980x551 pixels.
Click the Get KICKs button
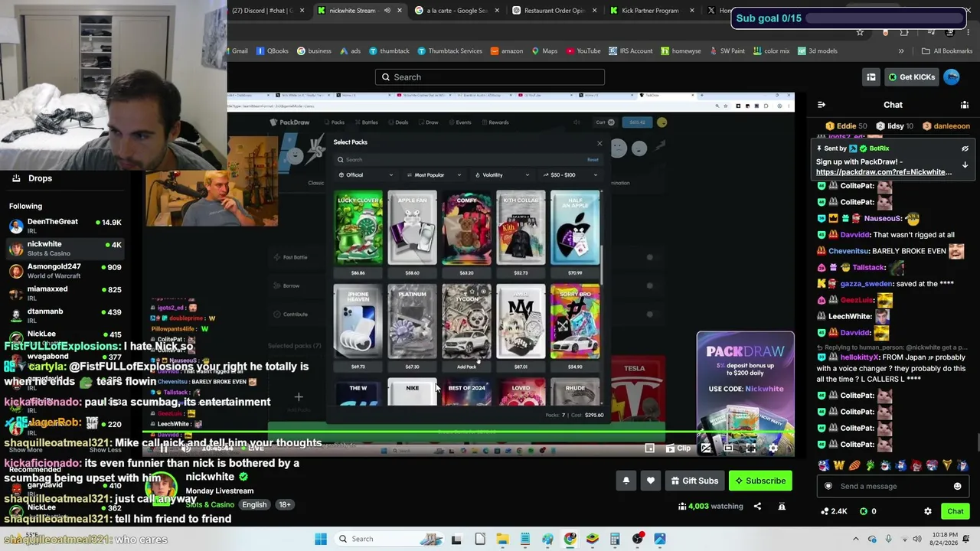coord(911,77)
